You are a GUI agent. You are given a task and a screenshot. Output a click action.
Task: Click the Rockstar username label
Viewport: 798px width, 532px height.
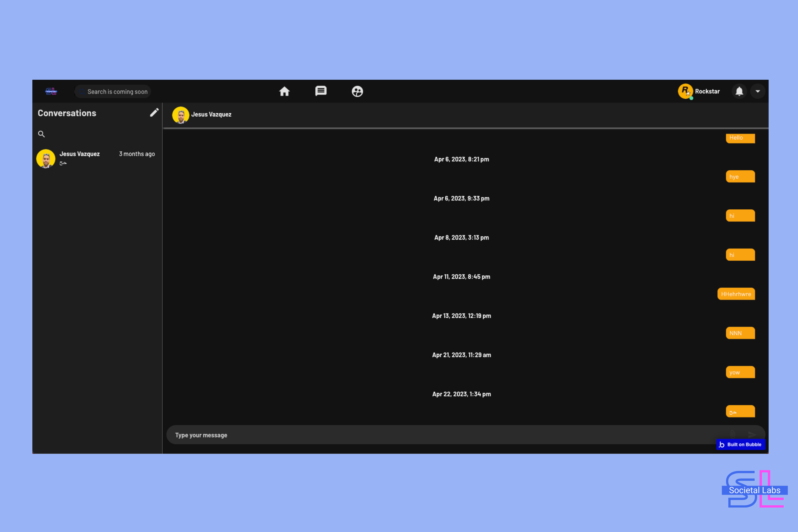tap(707, 91)
